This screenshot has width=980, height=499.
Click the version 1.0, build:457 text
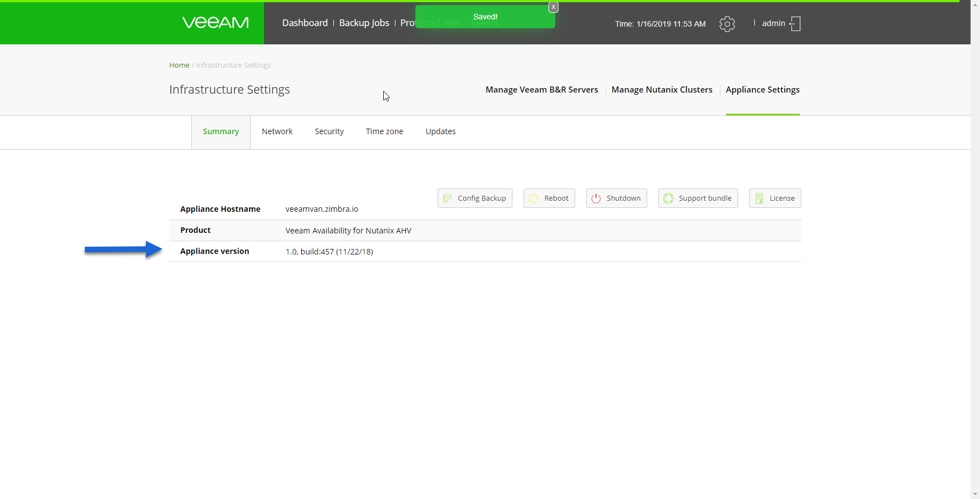tap(329, 252)
